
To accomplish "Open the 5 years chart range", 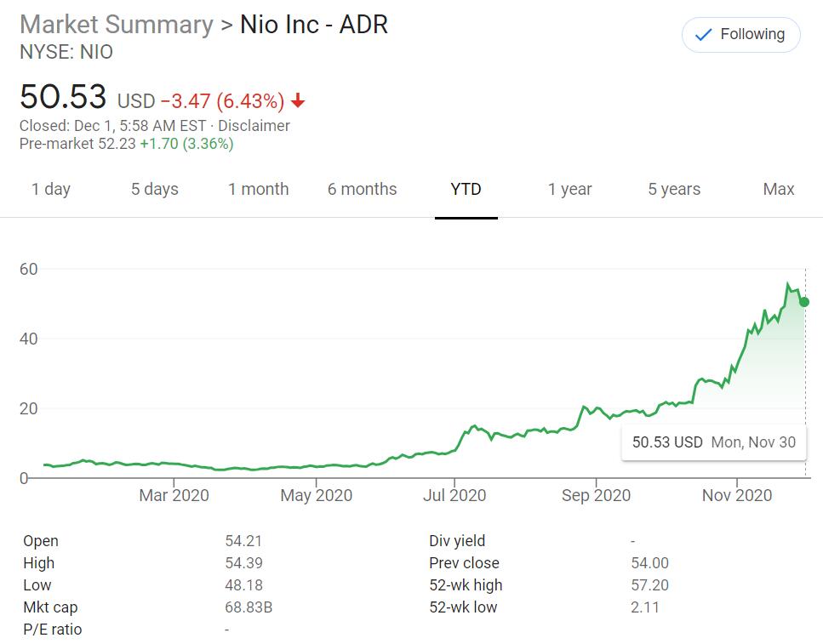I will pos(673,189).
